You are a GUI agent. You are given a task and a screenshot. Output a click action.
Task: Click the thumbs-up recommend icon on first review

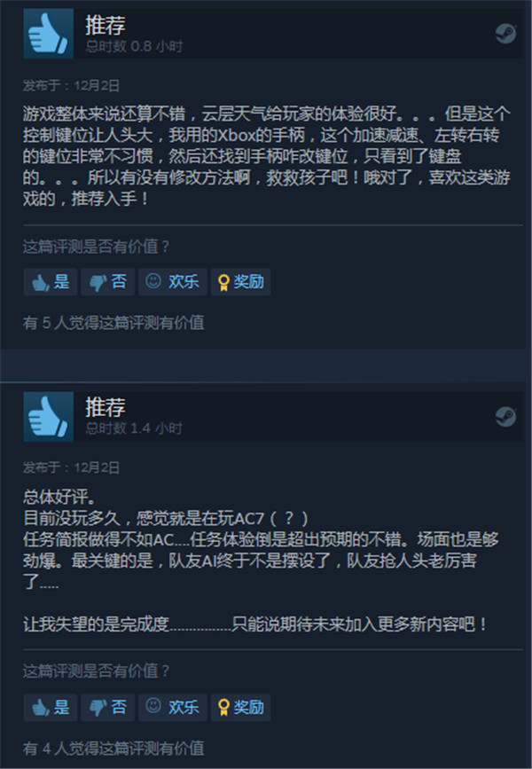pos(48,34)
